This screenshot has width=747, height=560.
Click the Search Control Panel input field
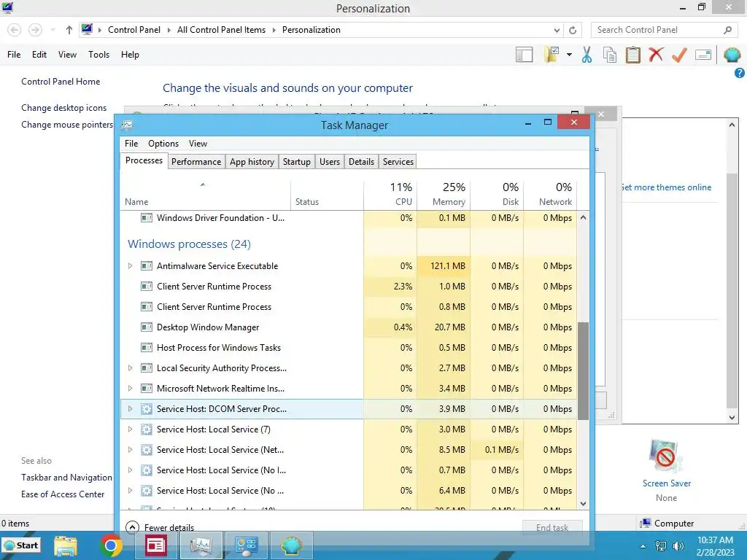(x=657, y=30)
